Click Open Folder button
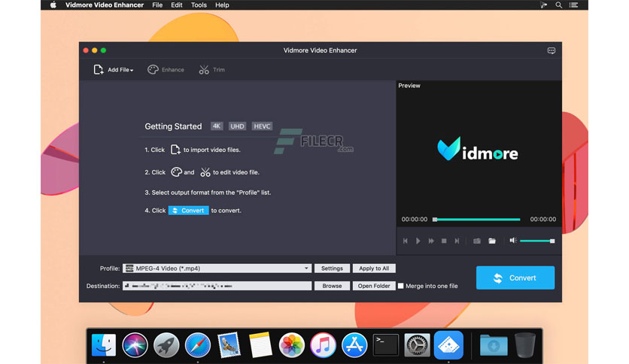The width and height of the screenshot is (629, 364). (x=374, y=286)
